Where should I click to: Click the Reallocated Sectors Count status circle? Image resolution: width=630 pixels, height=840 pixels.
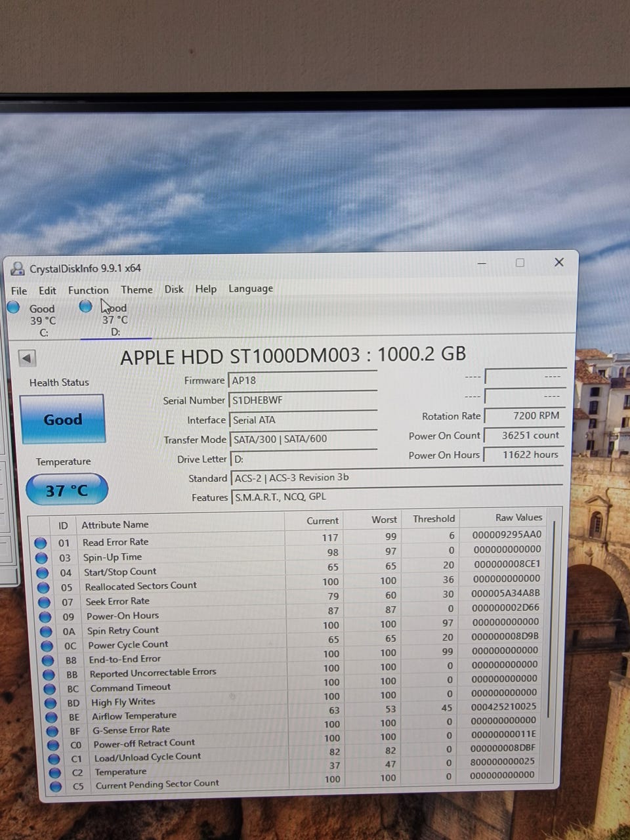(44, 587)
